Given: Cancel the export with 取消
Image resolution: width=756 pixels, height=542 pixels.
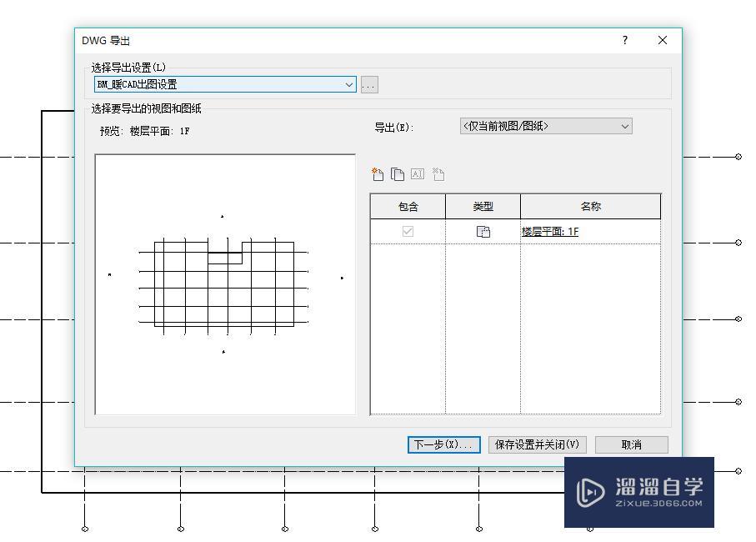Looking at the screenshot, I should [632, 444].
